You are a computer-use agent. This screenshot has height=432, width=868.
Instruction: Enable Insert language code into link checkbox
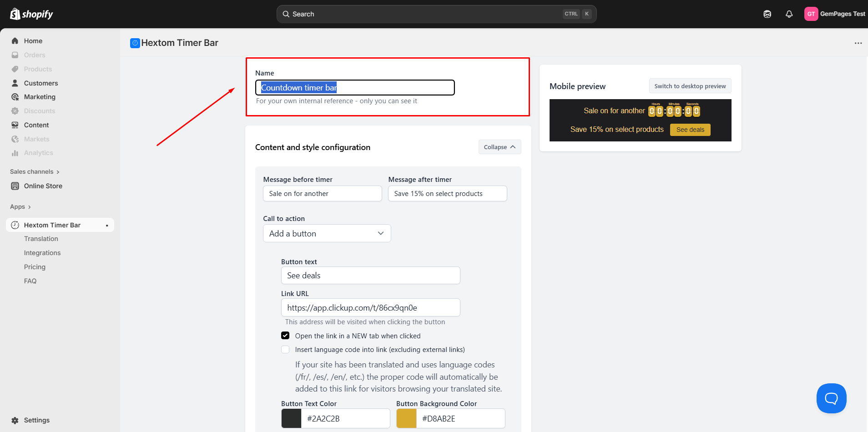pyautogui.click(x=285, y=350)
